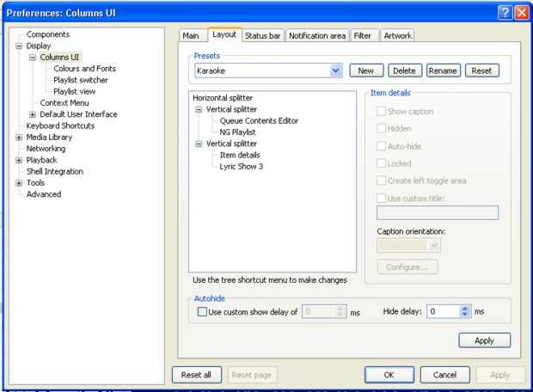The height and width of the screenshot is (392, 533).
Task: Collapse the Display tree node
Action: point(19,46)
